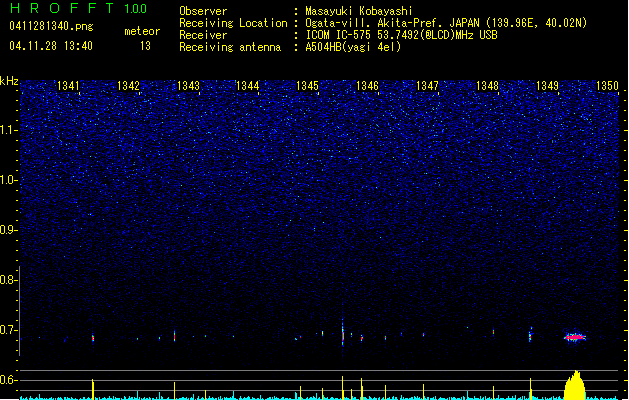Click the Receiving Location label
Viewport: 629px width, 400px height.
pos(233,23)
